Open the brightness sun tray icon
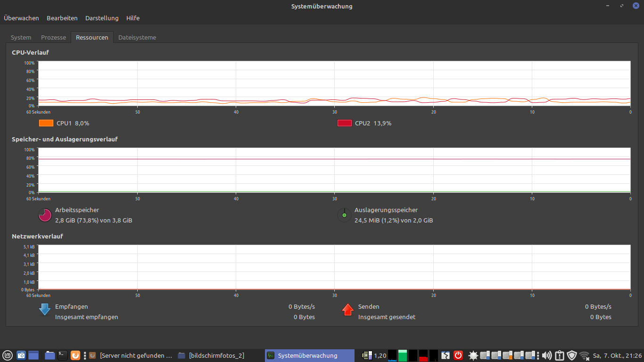 473,355
